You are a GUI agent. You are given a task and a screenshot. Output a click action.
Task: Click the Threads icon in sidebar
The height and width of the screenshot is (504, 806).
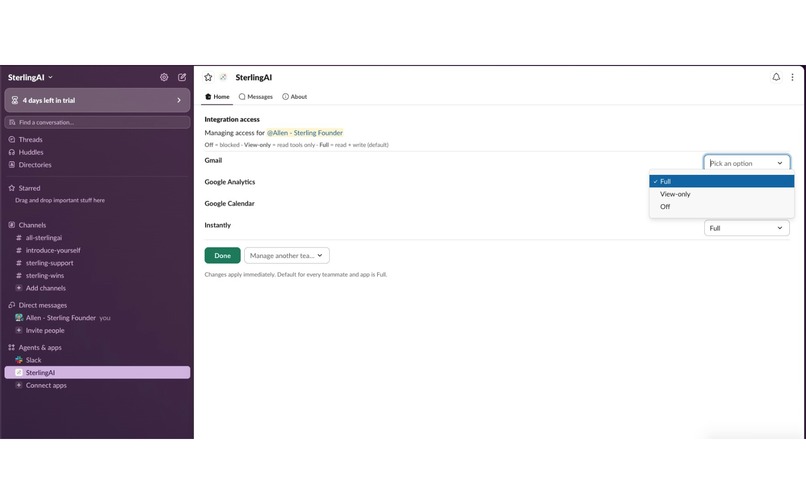point(12,139)
